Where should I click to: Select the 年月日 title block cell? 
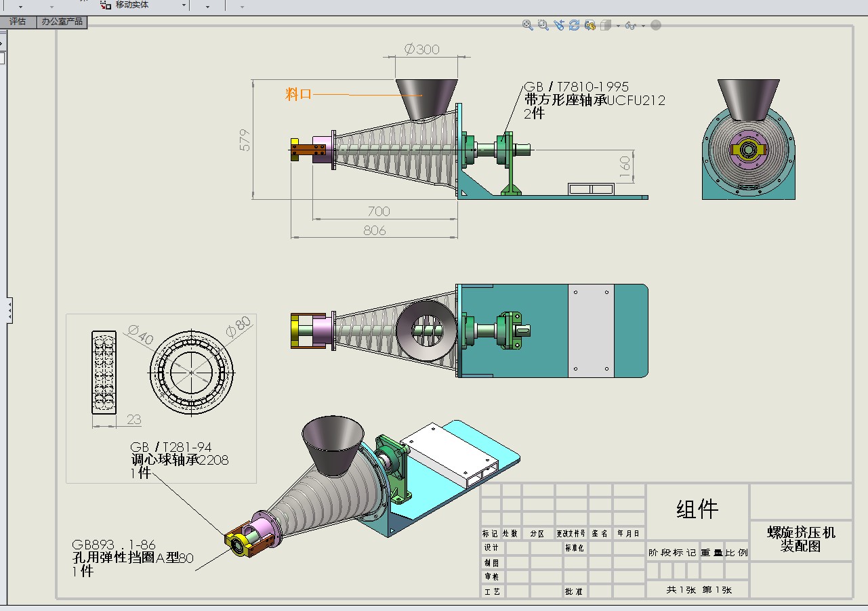tap(628, 534)
